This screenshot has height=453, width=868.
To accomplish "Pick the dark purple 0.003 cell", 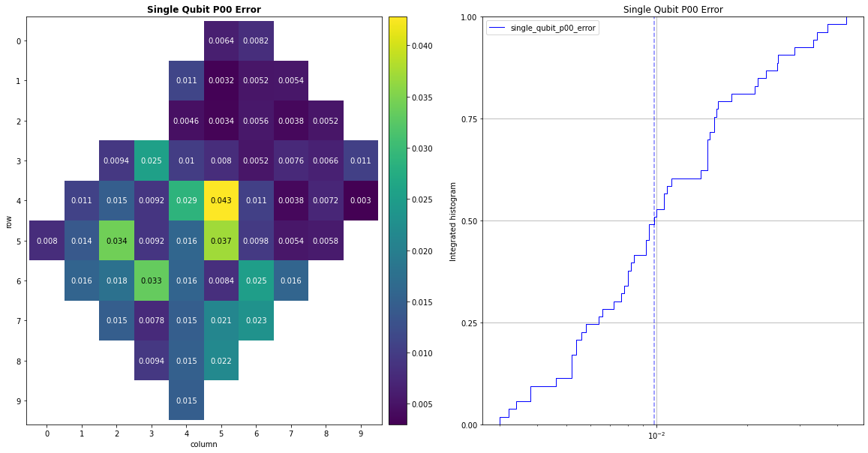I will pos(361,201).
